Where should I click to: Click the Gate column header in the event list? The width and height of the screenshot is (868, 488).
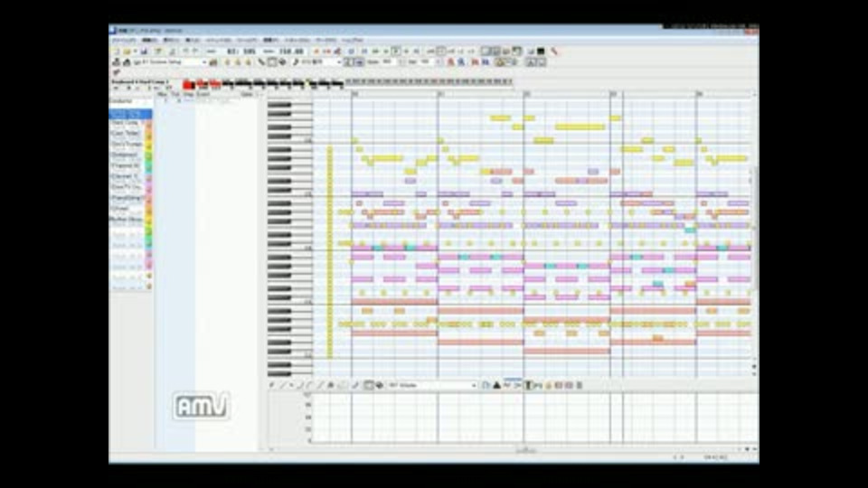click(247, 95)
